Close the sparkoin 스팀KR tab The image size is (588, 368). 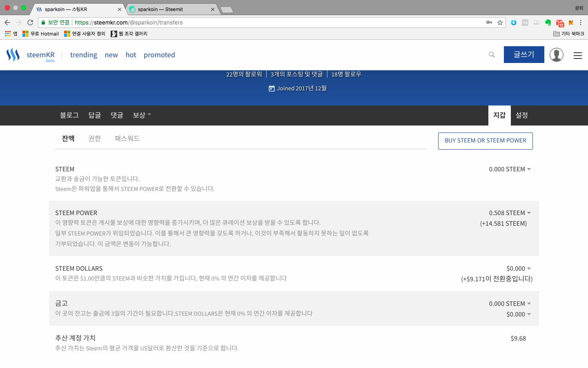click(x=120, y=9)
